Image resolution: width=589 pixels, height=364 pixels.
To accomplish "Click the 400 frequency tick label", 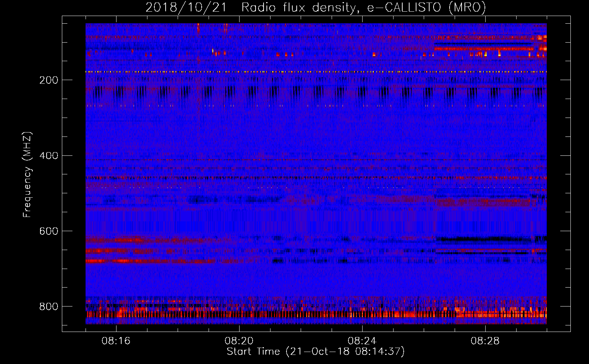I will (x=48, y=155).
